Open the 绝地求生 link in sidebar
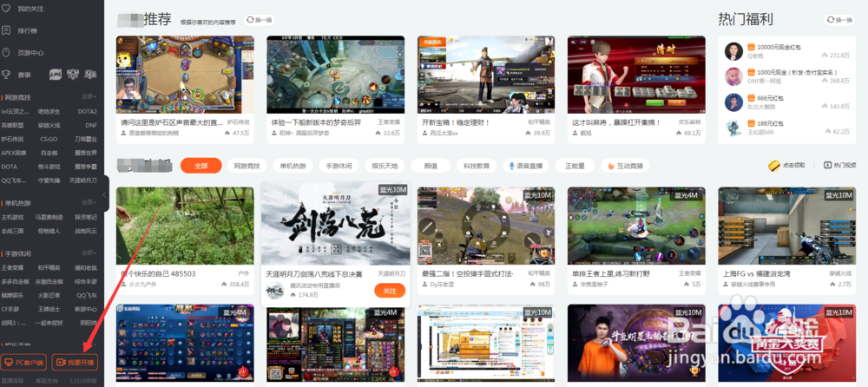Image resolution: width=868 pixels, height=387 pixels. (49, 111)
